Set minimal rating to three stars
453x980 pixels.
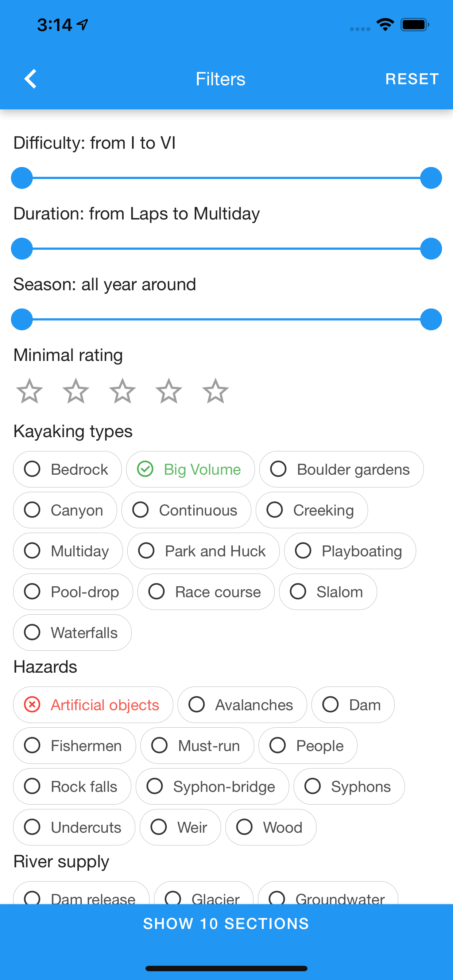pos(122,391)
